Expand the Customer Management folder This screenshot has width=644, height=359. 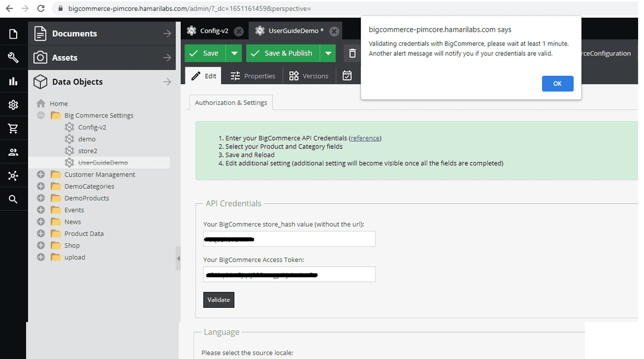tap(41, 174)
